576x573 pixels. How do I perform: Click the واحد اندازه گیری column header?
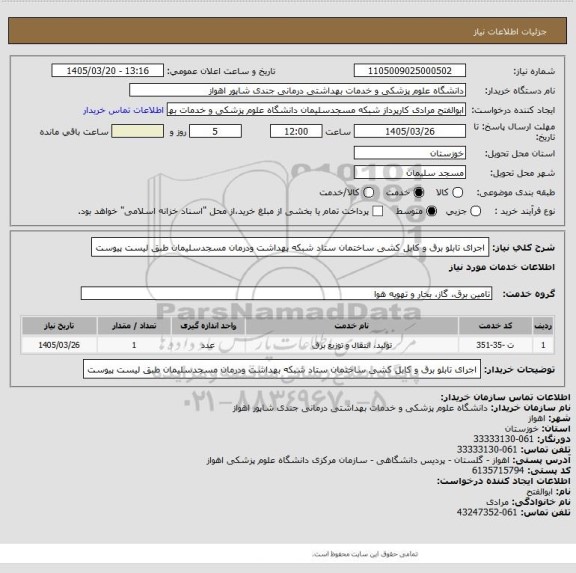(x=208, y=326)
